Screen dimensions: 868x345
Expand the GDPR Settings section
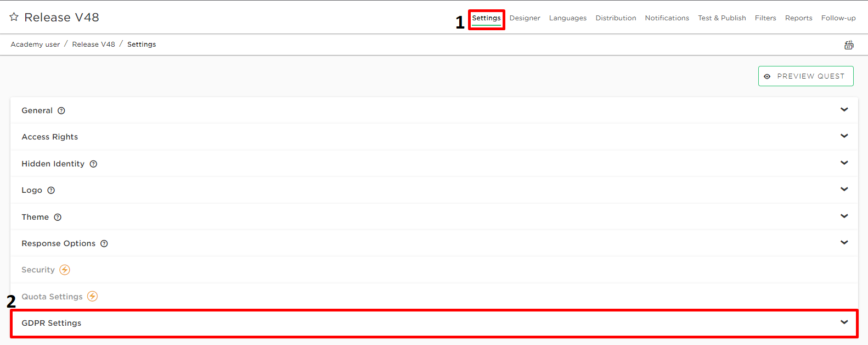tap(844, 322)
